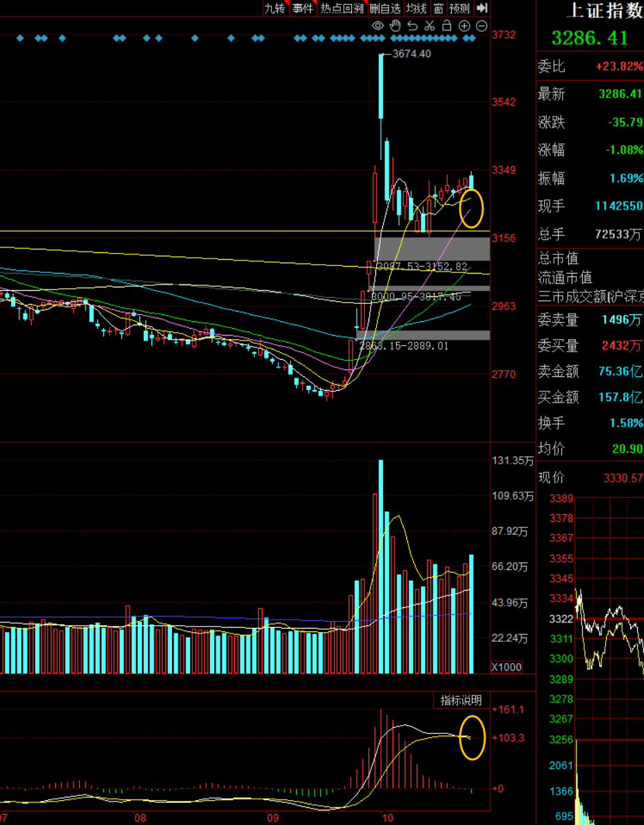The image size is (644, 825).
Task: Open the 窗 window options
Action: coord(438,8)
